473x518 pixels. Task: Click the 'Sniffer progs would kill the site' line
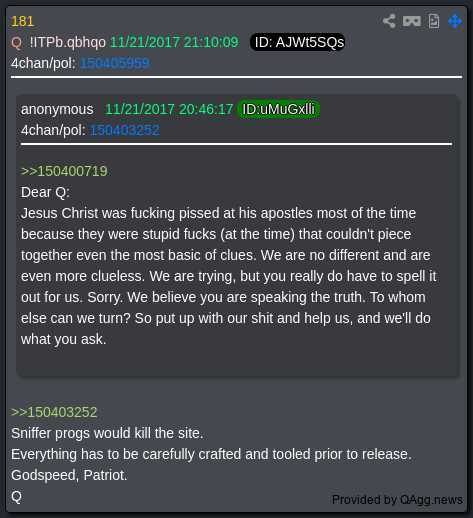[107, 433]
